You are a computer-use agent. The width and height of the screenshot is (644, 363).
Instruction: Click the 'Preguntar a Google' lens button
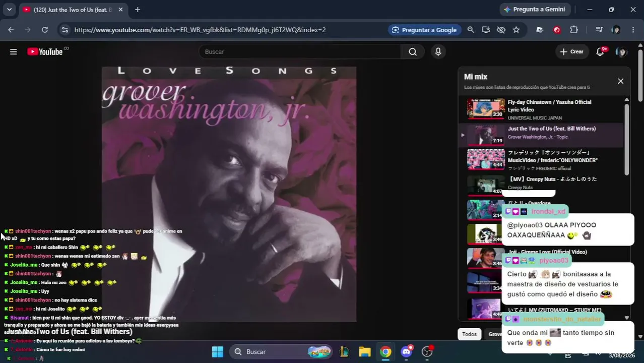click(x=425, y=30)
